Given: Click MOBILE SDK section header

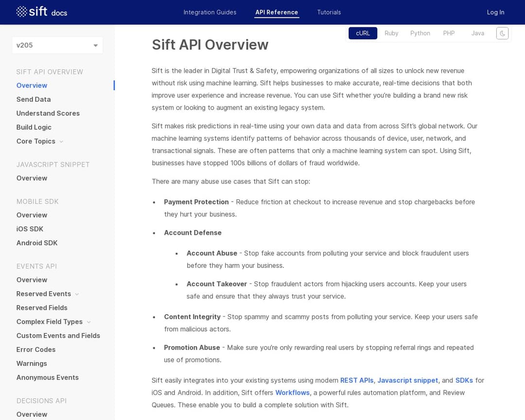Looking at the screenshot, I should tap(37, 202).
